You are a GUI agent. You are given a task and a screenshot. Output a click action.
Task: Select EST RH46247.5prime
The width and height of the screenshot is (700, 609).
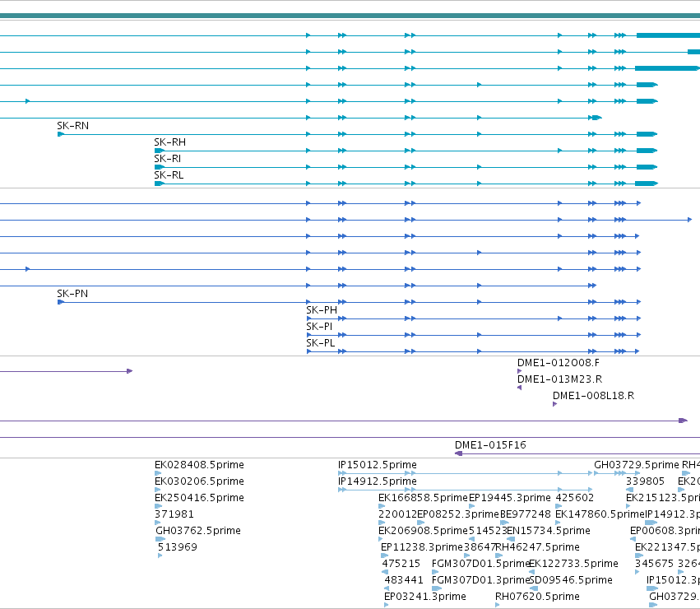click(x=538, y=547)
